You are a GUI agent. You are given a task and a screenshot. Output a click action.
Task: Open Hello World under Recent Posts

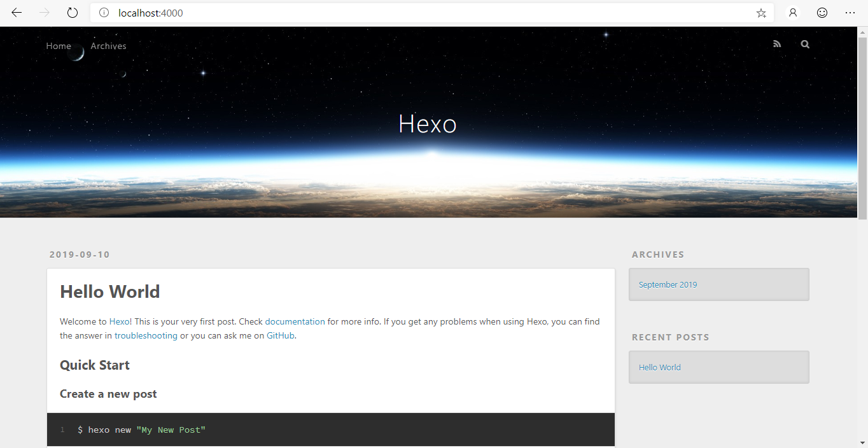(659, 367)
